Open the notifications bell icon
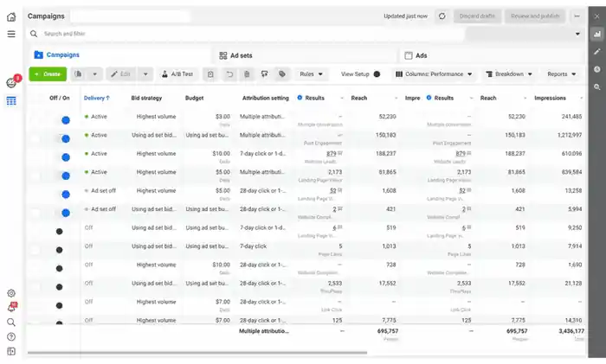 click(11, 308)
